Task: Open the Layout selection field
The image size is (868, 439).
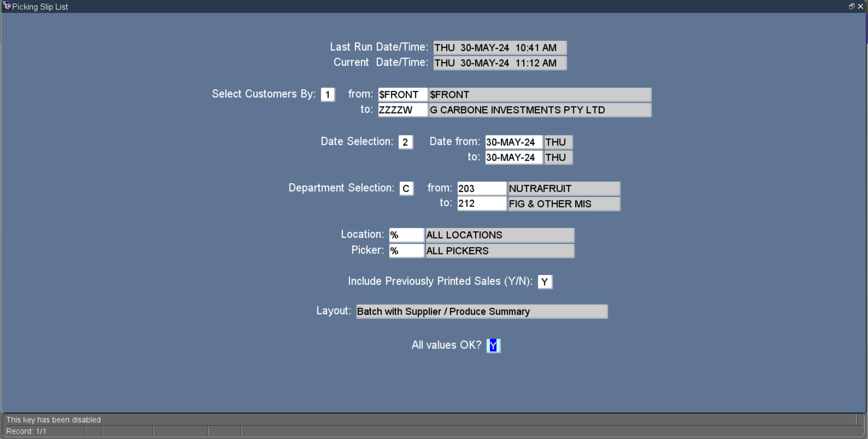Action: (481, 312)
